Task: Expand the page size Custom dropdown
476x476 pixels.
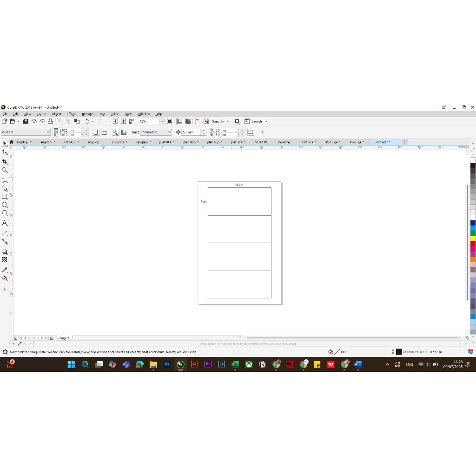Action: click(48, 132)
